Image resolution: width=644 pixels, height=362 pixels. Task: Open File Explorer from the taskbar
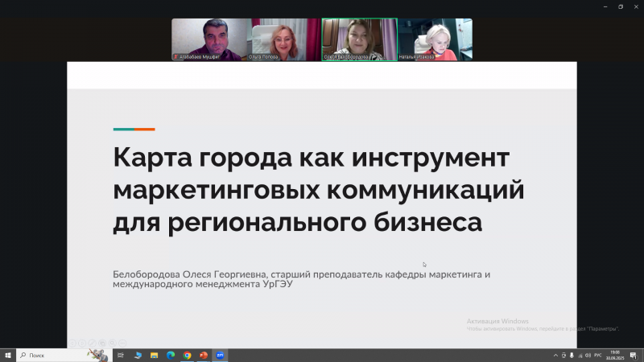[x=154, y=355]
